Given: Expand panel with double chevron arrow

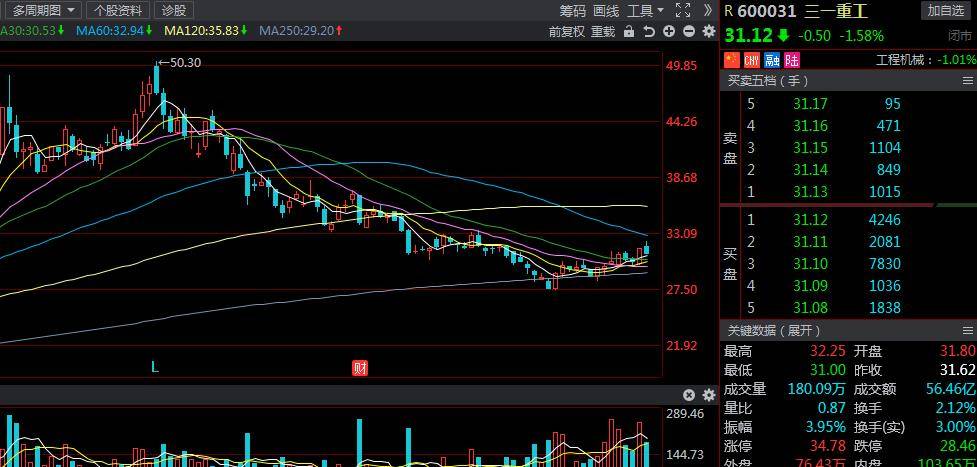Looking at the screenshot, I should 709,10.
